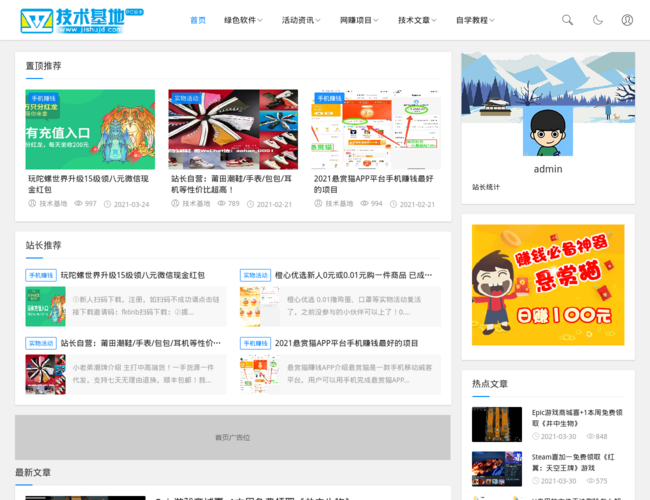Open the search icon in header
650x500 pixels.
pos(567,20)
